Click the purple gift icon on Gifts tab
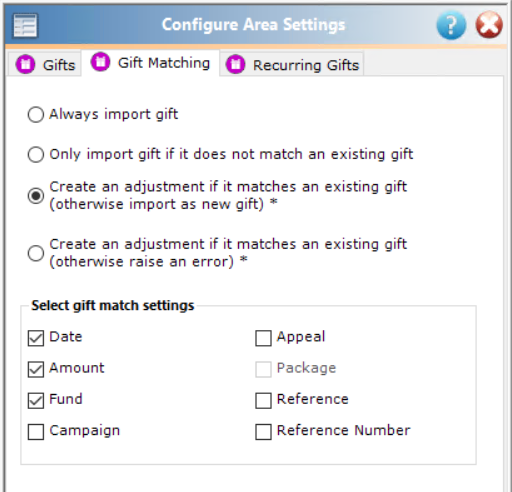 coord(25,64)
